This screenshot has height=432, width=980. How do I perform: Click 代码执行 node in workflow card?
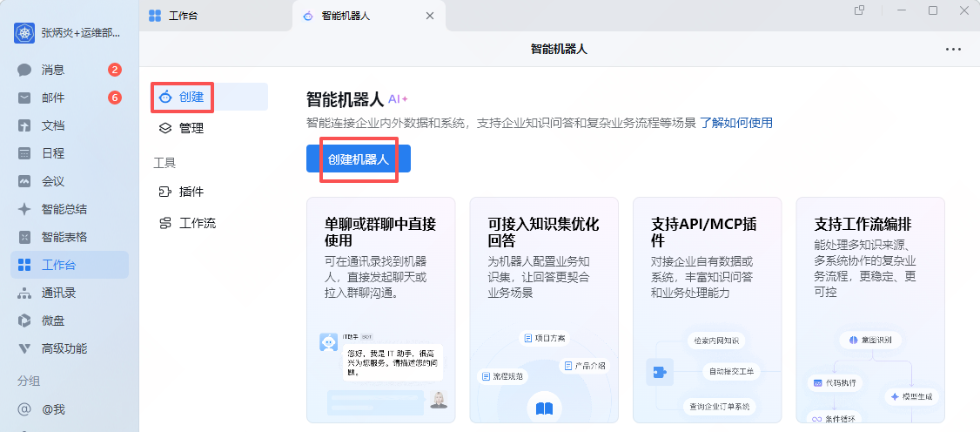pyautogui.click(x=835, y=382)
